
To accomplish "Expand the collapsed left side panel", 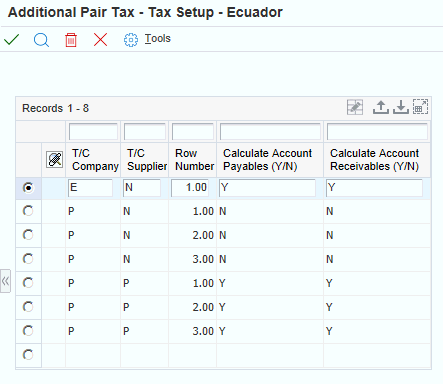I will click(x=5, y=281).
